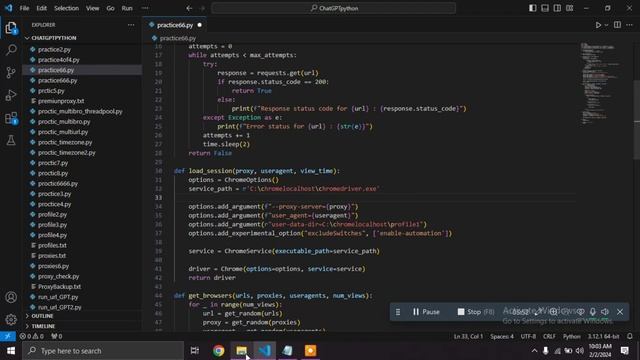Image resolution: width=640 pixels, height=360 pixels.
Task: Click the Ln 33, Col 1 status indicator
Action: [x=468, y=336]
